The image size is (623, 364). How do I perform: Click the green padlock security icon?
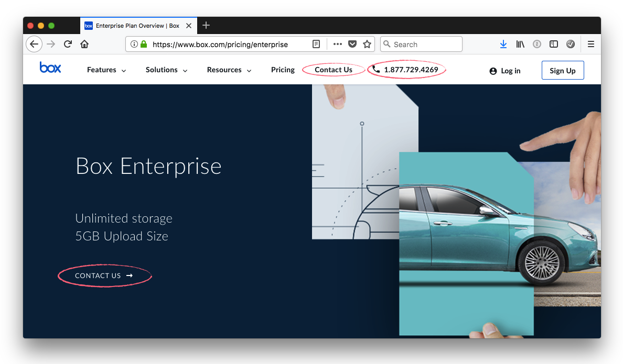(144, 44)
